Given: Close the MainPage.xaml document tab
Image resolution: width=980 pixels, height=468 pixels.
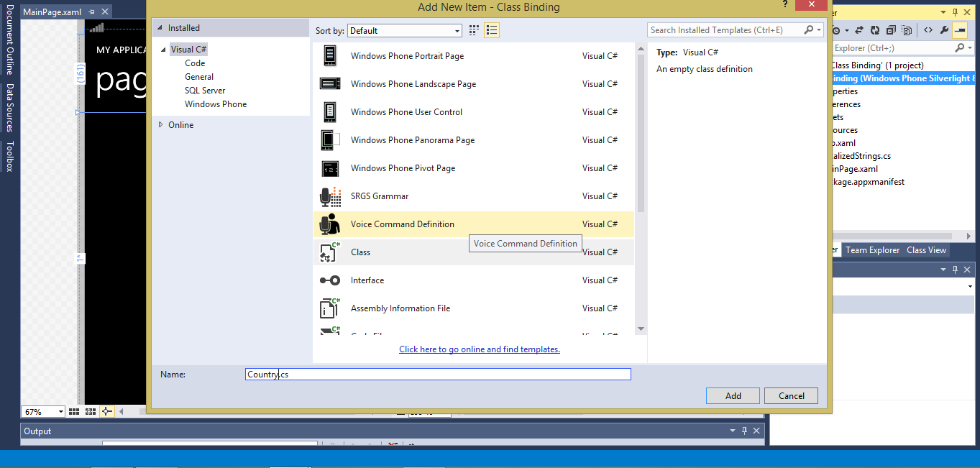Looking at the screenshot, I should tap(106, 13).
